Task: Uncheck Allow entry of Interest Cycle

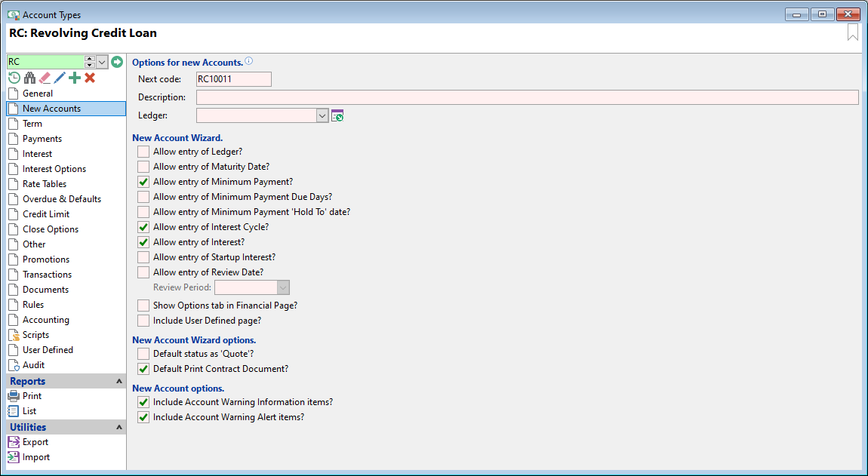Action: (x=143, y=227)
